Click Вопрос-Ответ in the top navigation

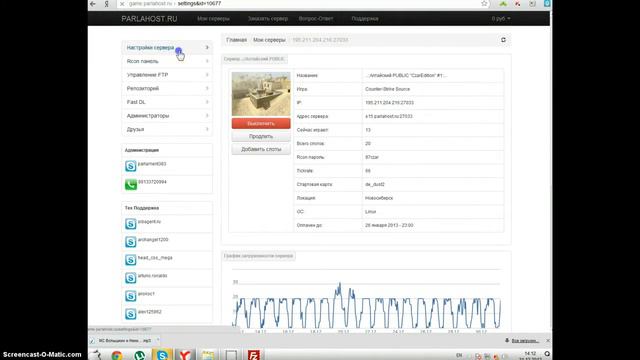point(316,19)
